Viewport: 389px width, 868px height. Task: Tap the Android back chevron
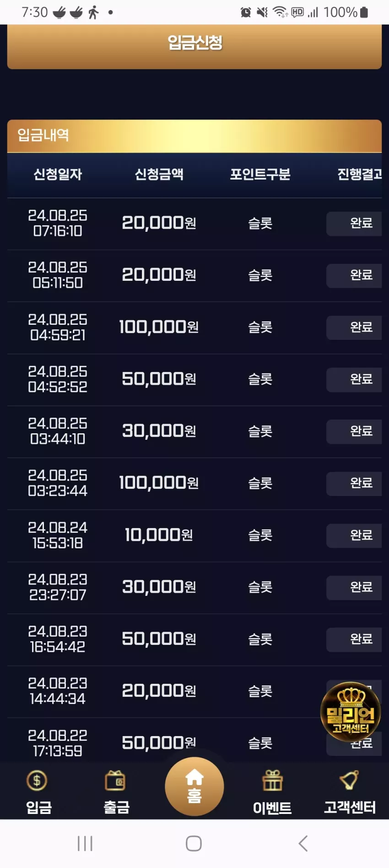click(303, 843)
